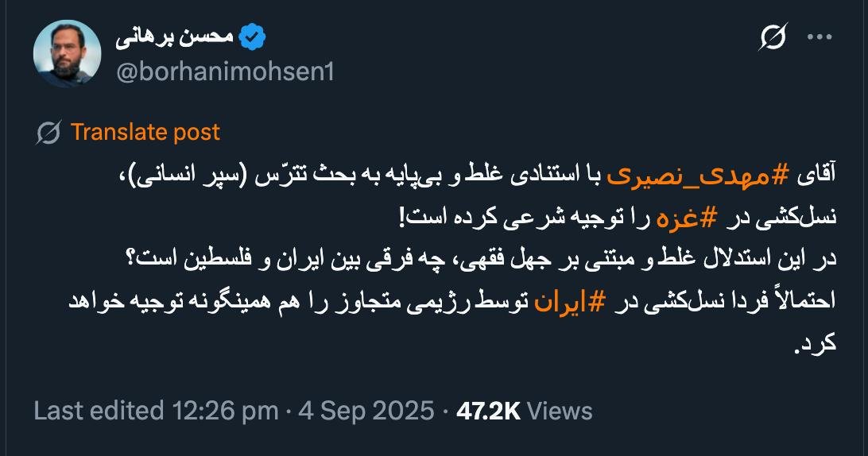This screenshot has width=868, height=456.
Task: Click the @borhanimohsen1 handle
Action: click(x=225, y=72)
